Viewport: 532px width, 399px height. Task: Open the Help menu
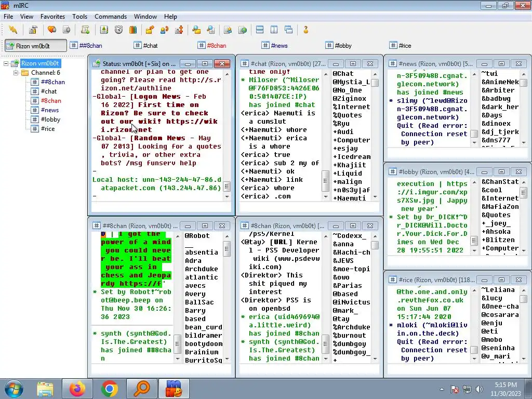click(170, 16)
